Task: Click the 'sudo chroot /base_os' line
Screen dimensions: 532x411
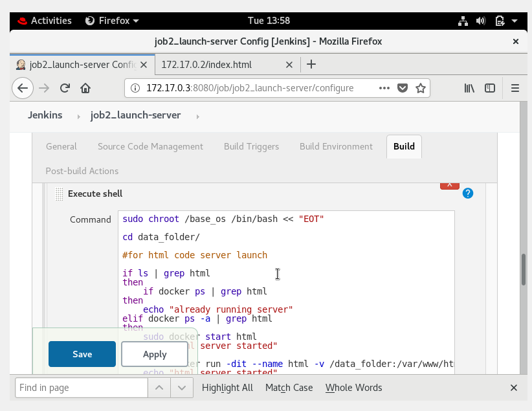Action: tap(223, 219)
